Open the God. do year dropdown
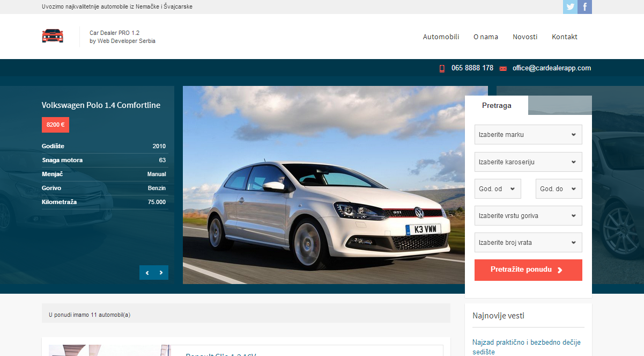 point(559,188)
